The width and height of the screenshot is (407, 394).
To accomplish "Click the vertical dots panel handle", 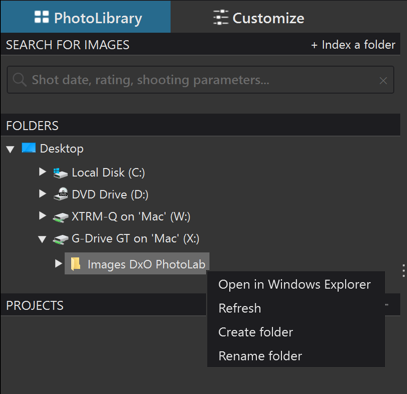I will (403, 271).
